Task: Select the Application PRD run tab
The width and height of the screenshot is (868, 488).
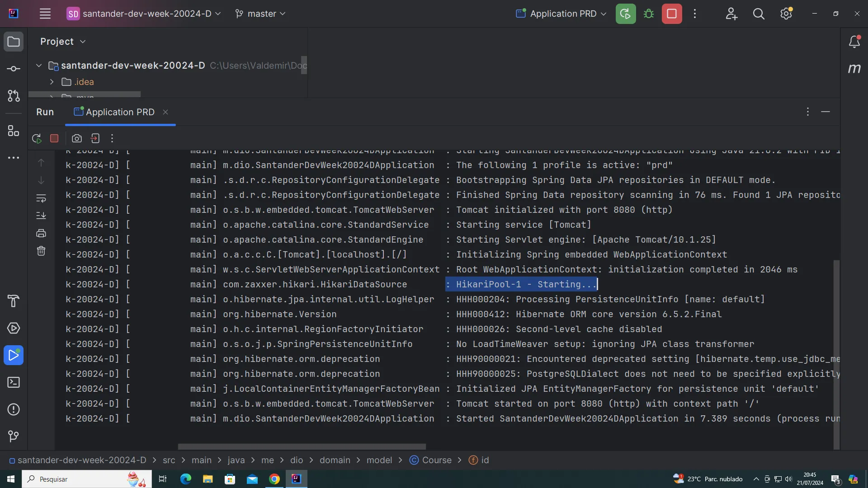Action: click(120, 112)
